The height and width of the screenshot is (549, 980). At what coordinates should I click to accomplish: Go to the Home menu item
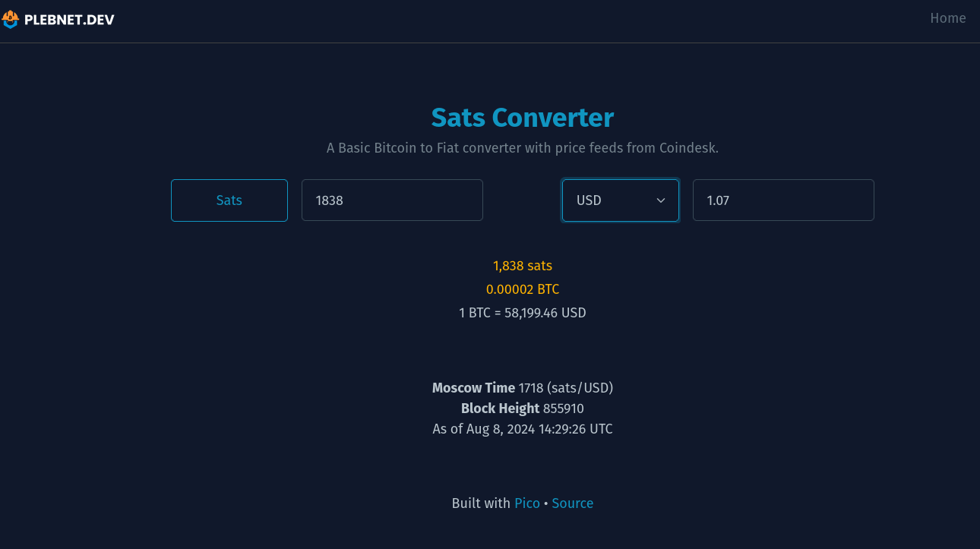[948, 18]
